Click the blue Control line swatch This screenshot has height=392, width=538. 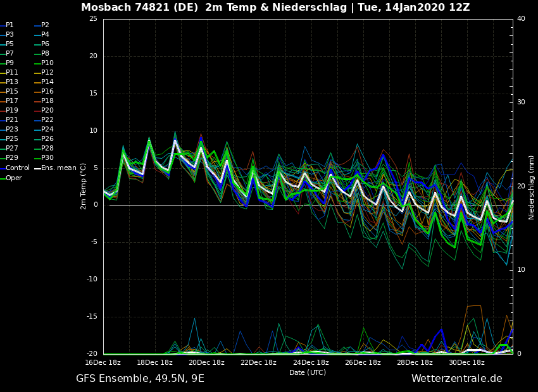[3, 168]
